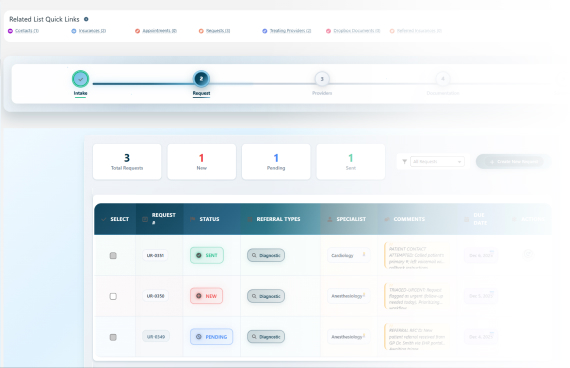The width and height of the screenshot is (570, 368).
Task: Jump to step 3 Providers
Action: [322, 79]
